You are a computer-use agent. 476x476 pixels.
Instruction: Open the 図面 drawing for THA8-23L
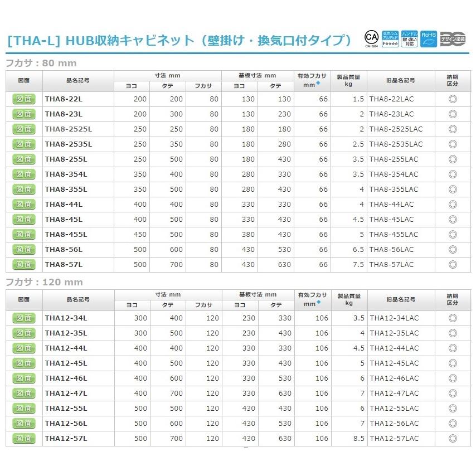pos(22,114)
